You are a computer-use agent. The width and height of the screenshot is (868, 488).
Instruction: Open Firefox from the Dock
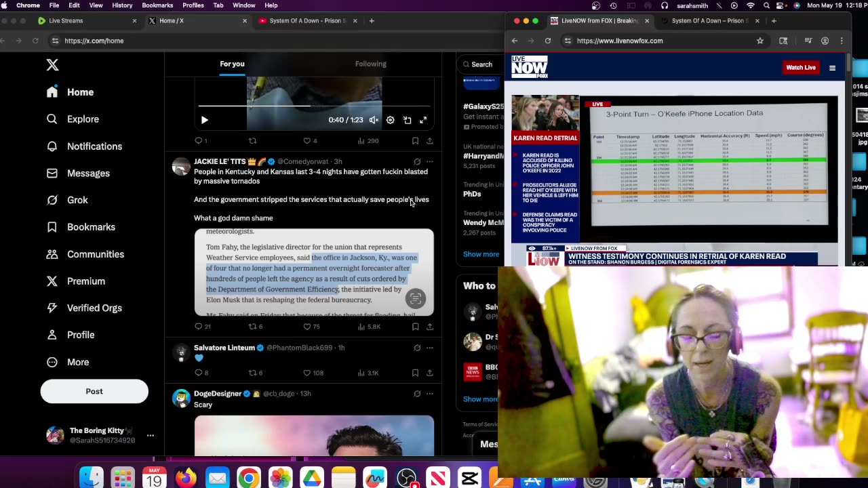pyautogui.click(x=186, y=477)
